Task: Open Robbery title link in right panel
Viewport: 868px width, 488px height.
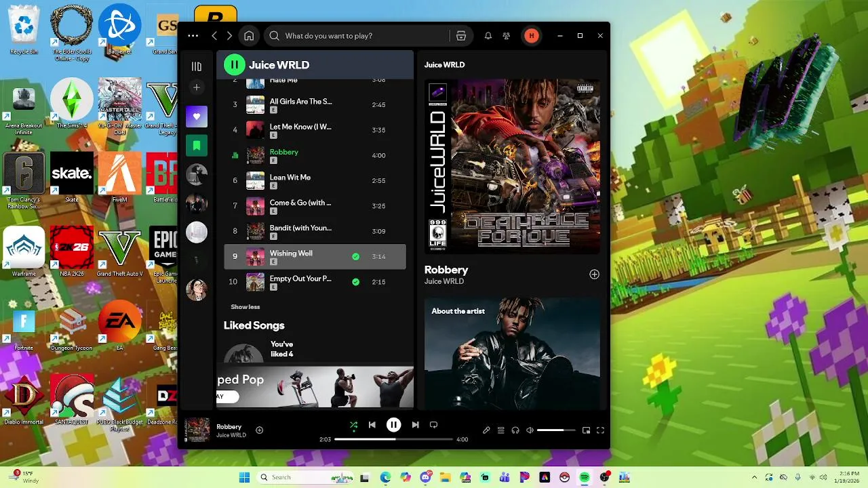Action: pos(446,270)
